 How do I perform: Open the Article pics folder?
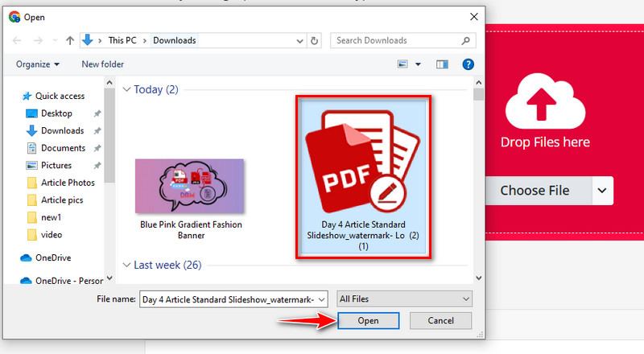pyautogui.click(x=62, y=200)
